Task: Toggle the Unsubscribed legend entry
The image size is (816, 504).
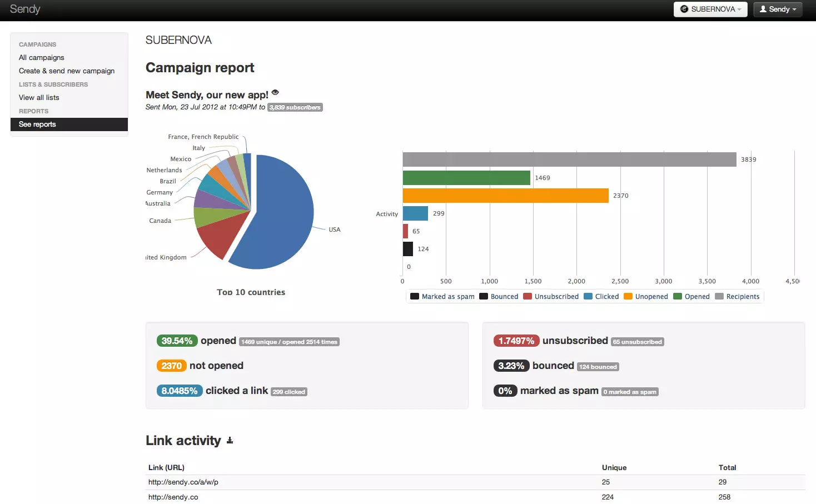Action: (x=551, y=297)
